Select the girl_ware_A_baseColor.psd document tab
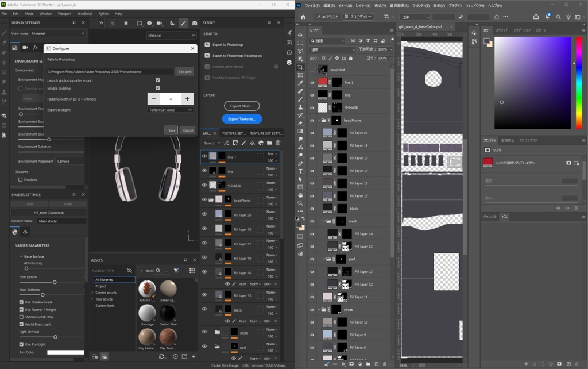 (420, 26)
